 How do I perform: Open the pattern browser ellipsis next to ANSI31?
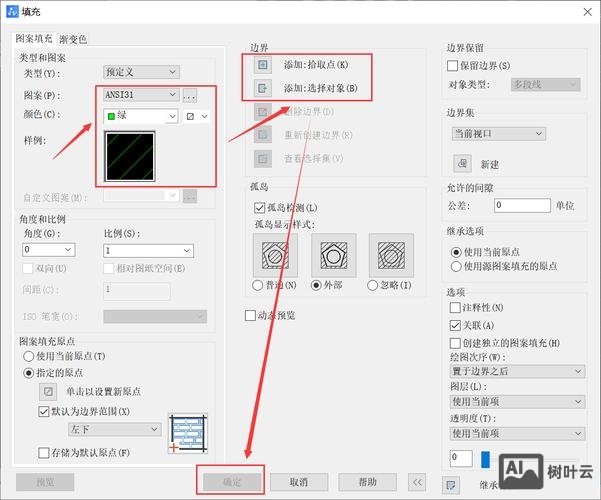(x=190, y=95)
